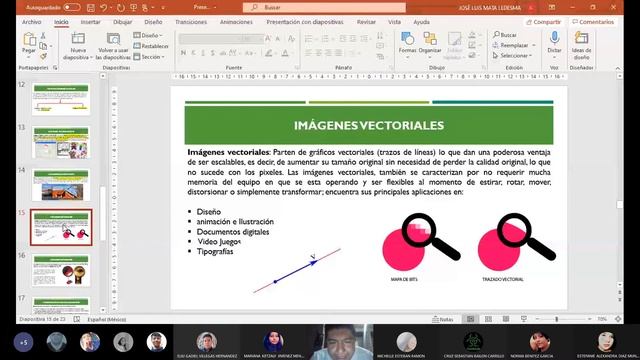Switch to the Vista tab

394,22
